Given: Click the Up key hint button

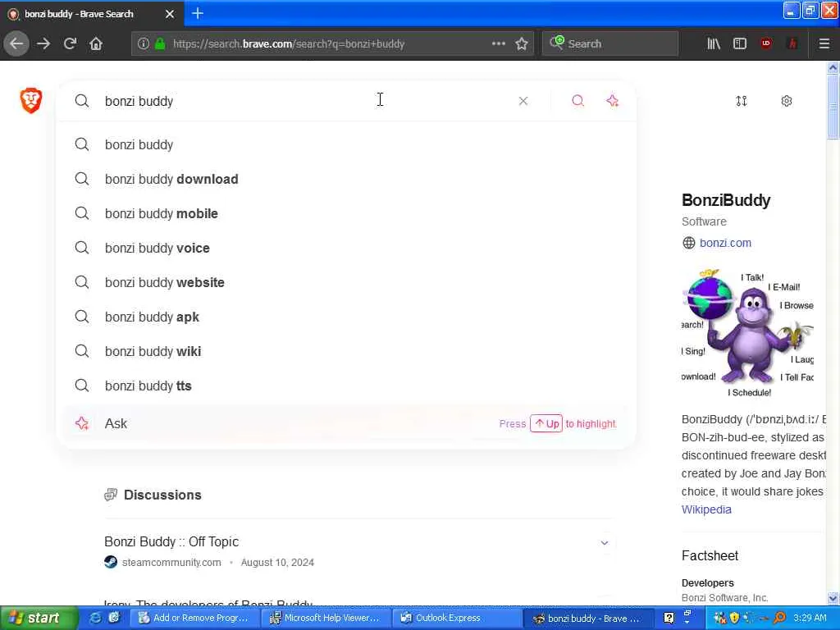Looking at the screenshot, I should coord(546,423).
